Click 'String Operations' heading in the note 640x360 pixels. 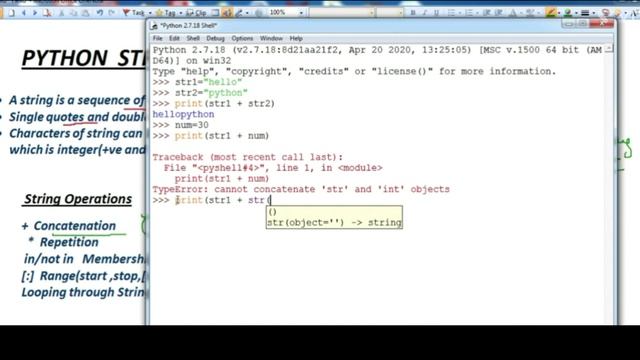(x=78, y=199)
